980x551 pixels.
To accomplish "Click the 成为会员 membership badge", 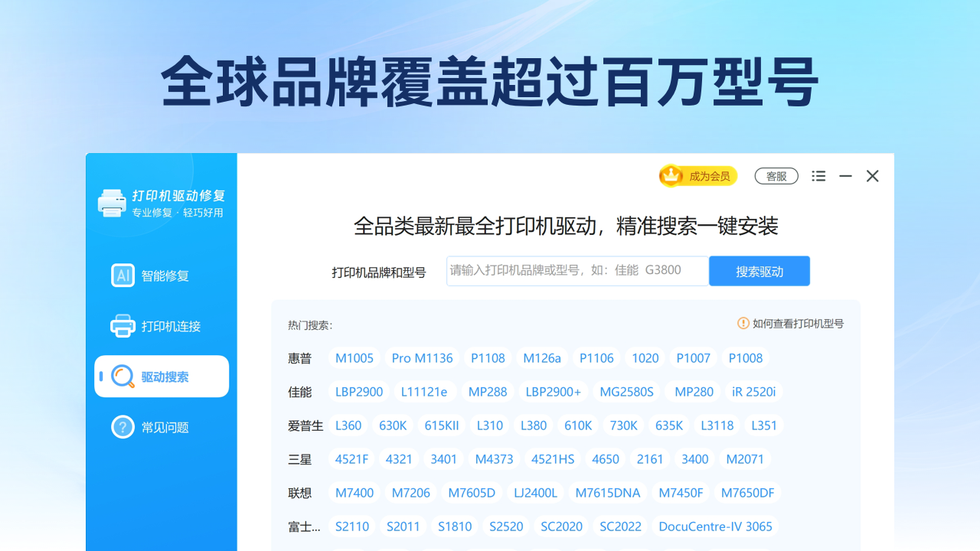I will coord(697,175).
